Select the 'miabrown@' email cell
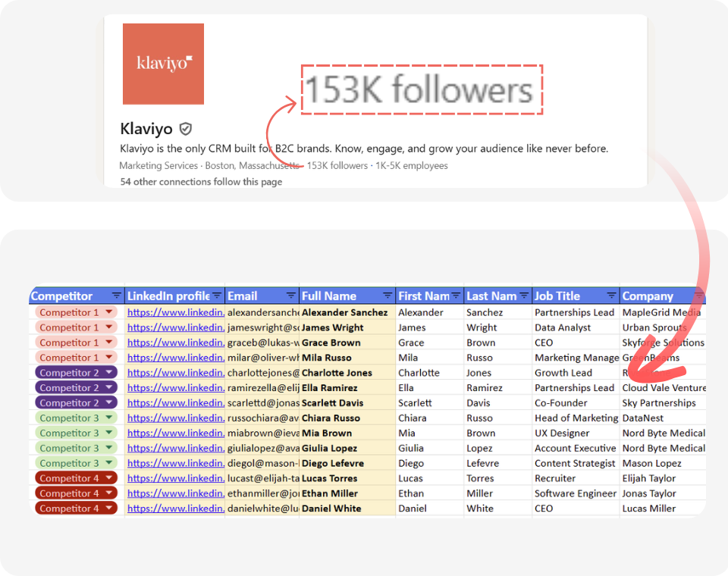Image resolution: width=728 pixels, height=576 pixels. pos(262,433)
